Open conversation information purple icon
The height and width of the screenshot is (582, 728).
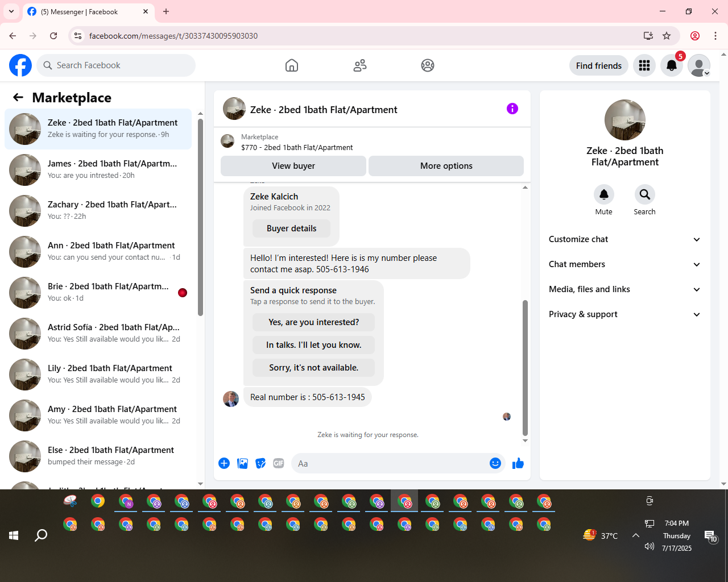pos(512,109)
